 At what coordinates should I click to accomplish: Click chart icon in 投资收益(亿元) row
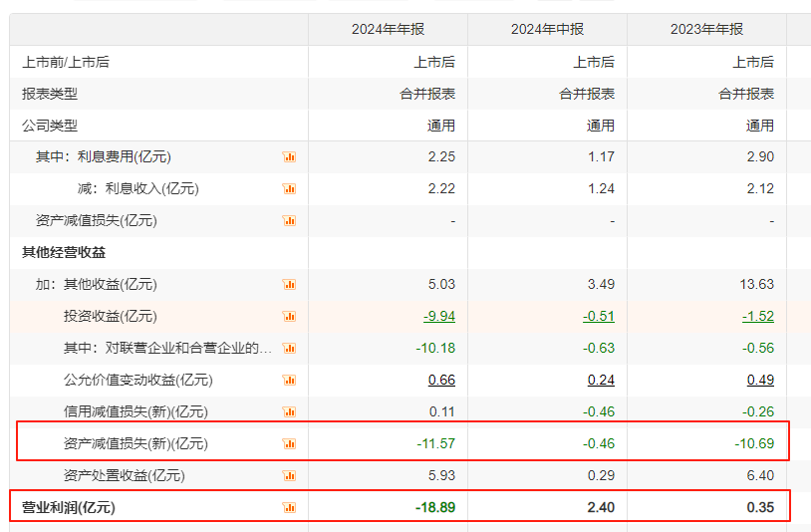[x=290, y=316]
